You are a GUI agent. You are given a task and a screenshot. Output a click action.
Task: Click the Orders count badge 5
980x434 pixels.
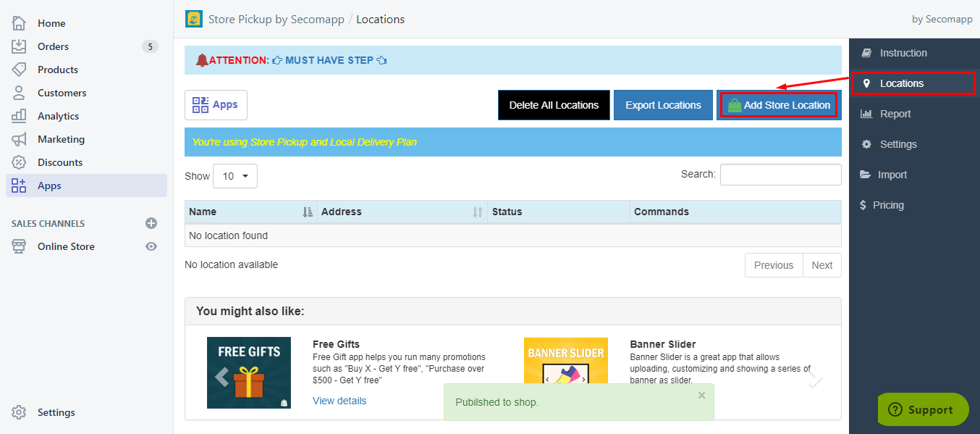pyautogui.click(x=150, y=46)
